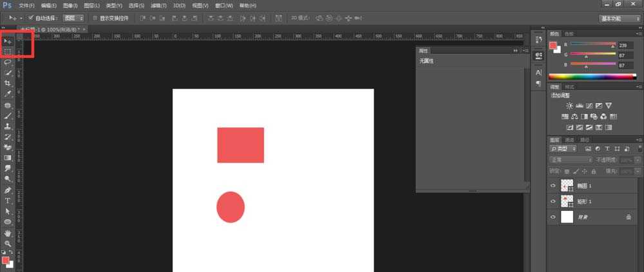This screenshot has width=644, height=272.
Task: Select the Hand tool
Action: click(8, 233)
